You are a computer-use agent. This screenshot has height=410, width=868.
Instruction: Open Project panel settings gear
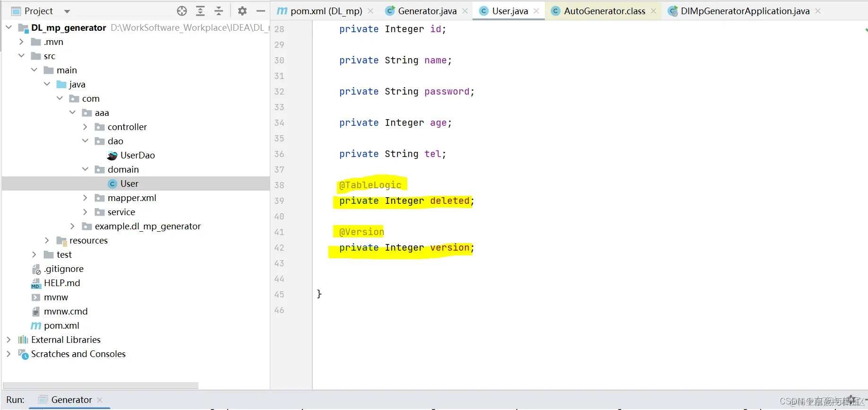[242, 11]
